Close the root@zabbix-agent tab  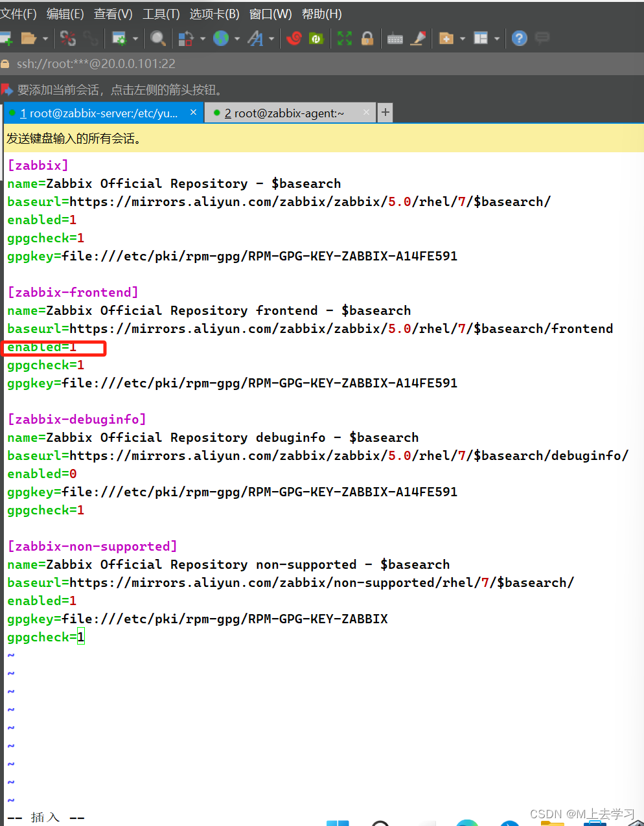click(x=367, y=113)
